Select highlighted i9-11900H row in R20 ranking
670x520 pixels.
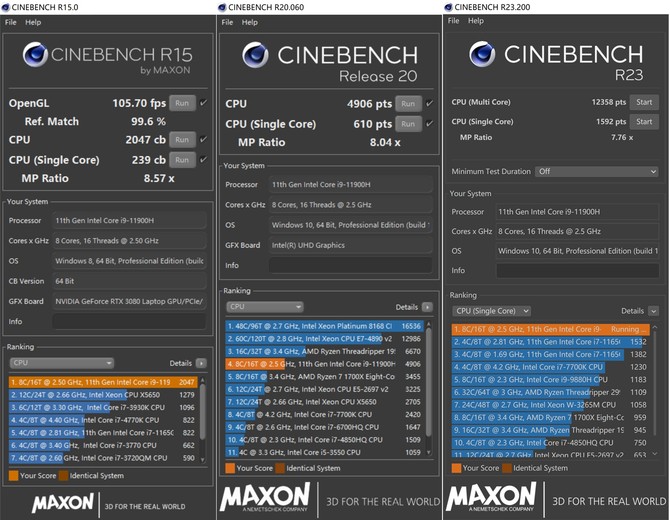coord(324,364)
